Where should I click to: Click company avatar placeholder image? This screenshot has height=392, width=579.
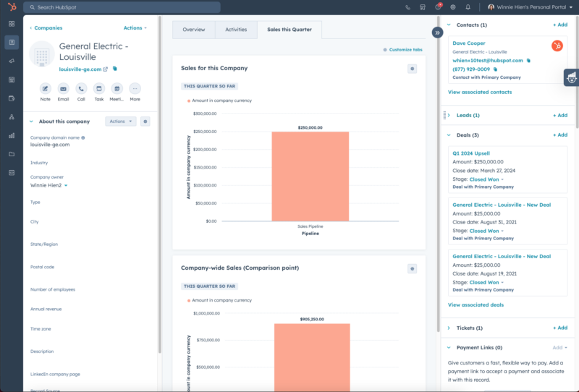pyautogui.click(x=42, y=54)
